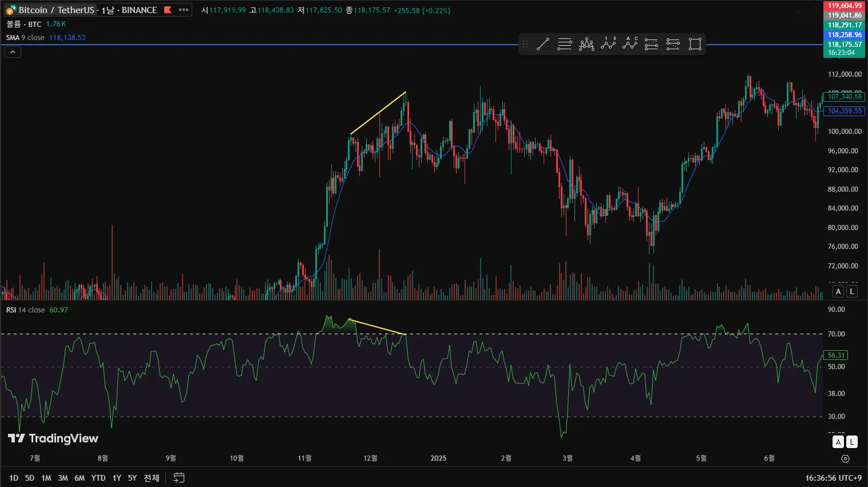Switch to the 전체 (all) time range
The image size is (868, 487).
(152, 478)
